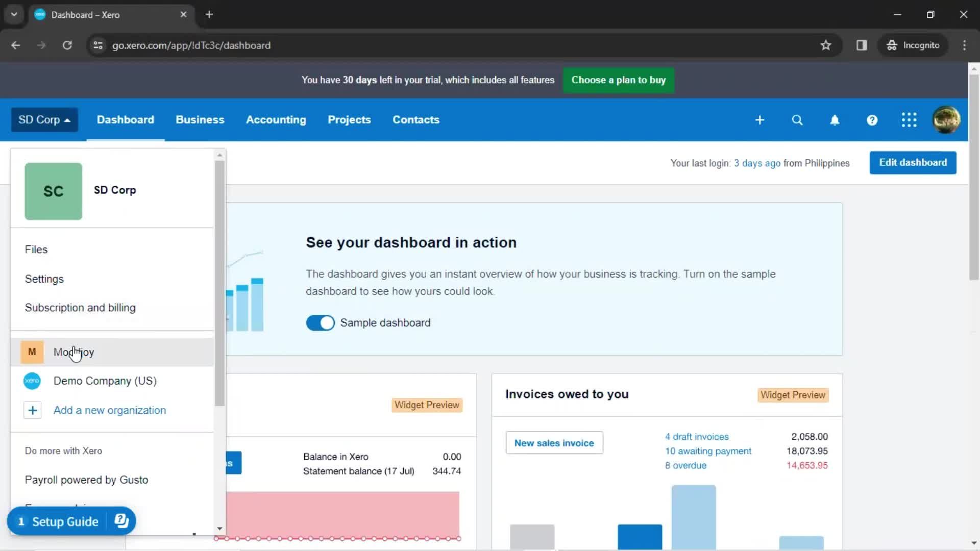Reload the page
Screen dimensions: 980x551
[x=67, y=45]
